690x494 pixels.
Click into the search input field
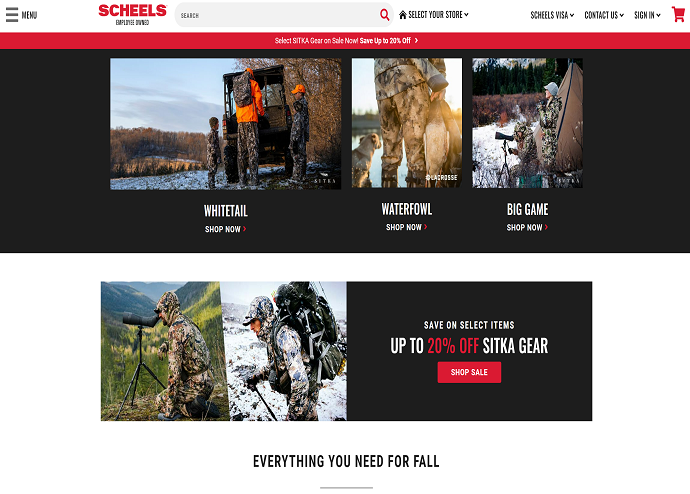pyautogui.click(x=277, y=15)
